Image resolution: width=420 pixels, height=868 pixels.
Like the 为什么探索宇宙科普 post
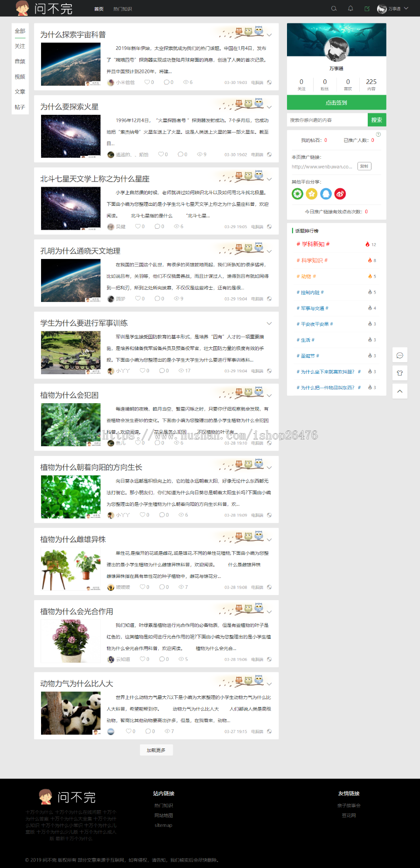pos(147,82)
